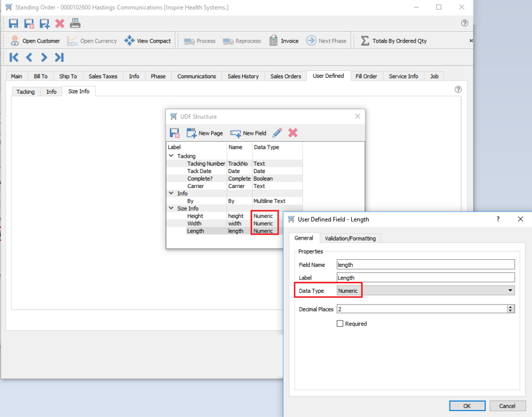Click New Page in UDF Structure

coord(205,133)
